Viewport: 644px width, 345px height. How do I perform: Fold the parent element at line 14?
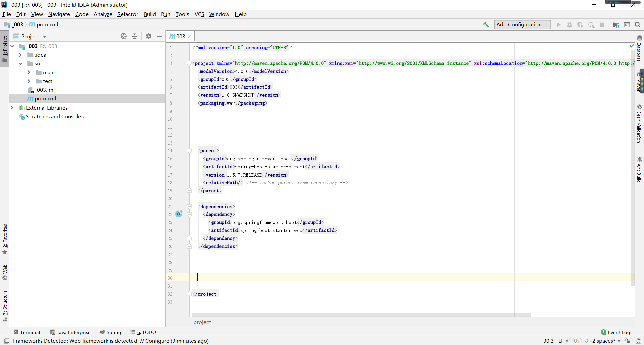189,151
